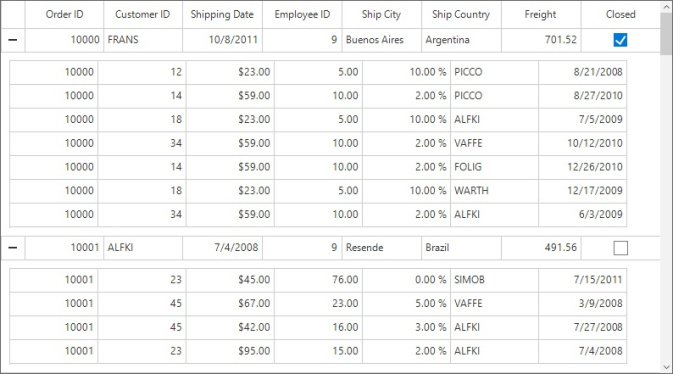Select the $45.00 price cell

230,280
